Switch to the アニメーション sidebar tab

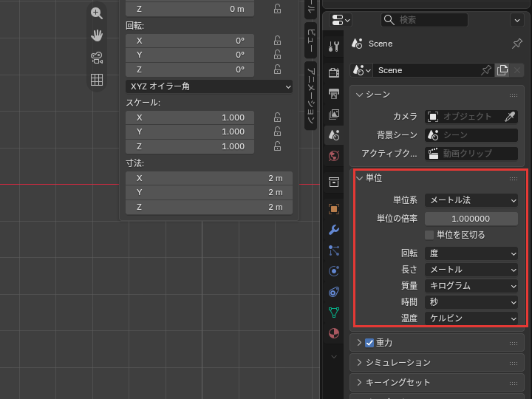click(x=311, y=96)
